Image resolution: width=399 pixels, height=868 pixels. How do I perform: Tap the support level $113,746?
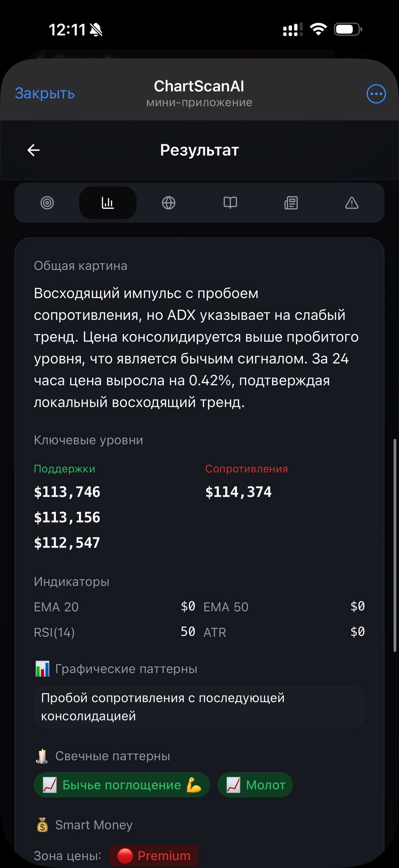[x=67, y=492]
